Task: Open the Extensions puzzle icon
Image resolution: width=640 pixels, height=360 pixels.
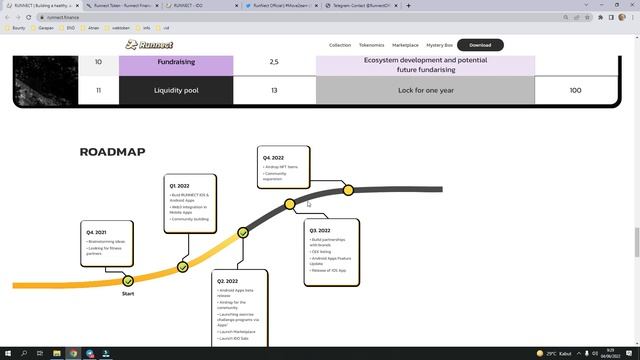Action: (600, 18)
